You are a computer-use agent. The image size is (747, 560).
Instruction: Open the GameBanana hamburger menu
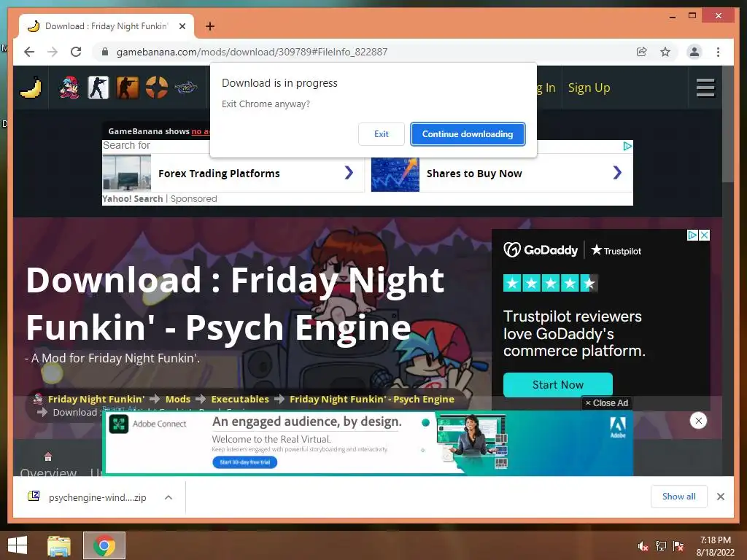(x=705, y=87)
